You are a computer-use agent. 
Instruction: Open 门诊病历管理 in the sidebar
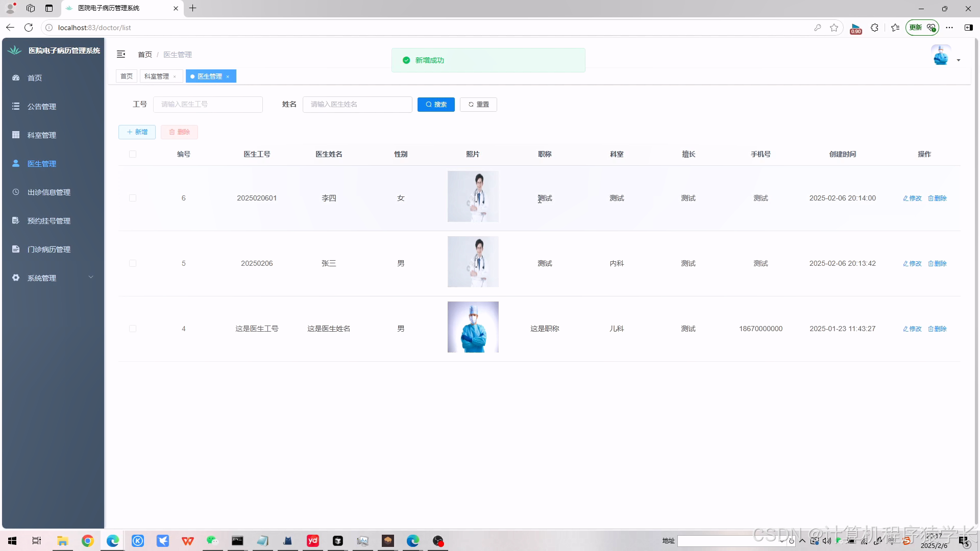point(53,249)
